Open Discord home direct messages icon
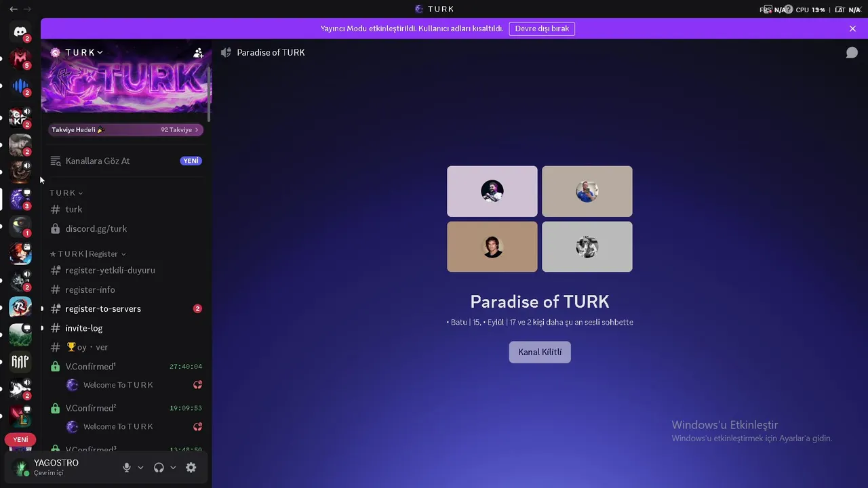The height and width of the screenshot is (488, 868). tap(20, 32)
